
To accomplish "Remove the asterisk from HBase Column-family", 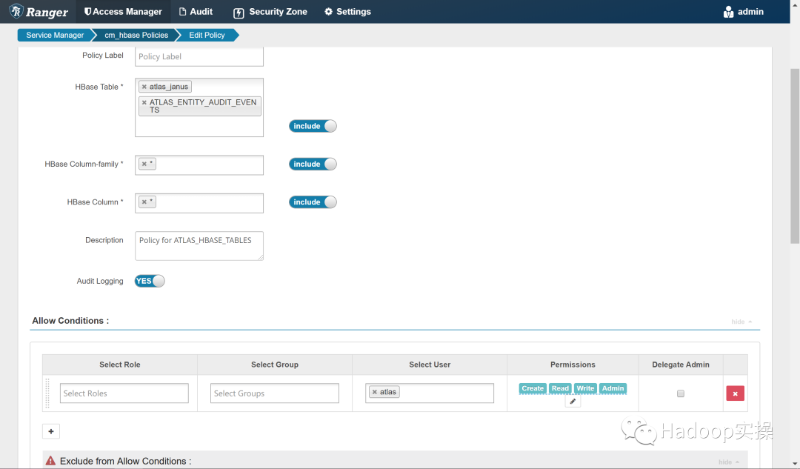I will tap(144, 164).
